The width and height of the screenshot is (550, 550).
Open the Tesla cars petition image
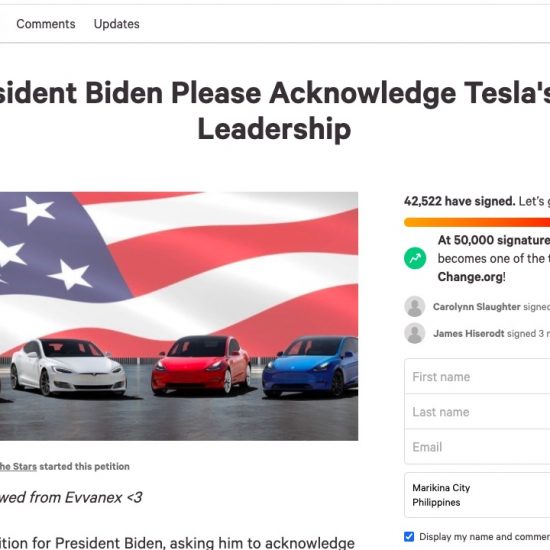click(179, 316)
